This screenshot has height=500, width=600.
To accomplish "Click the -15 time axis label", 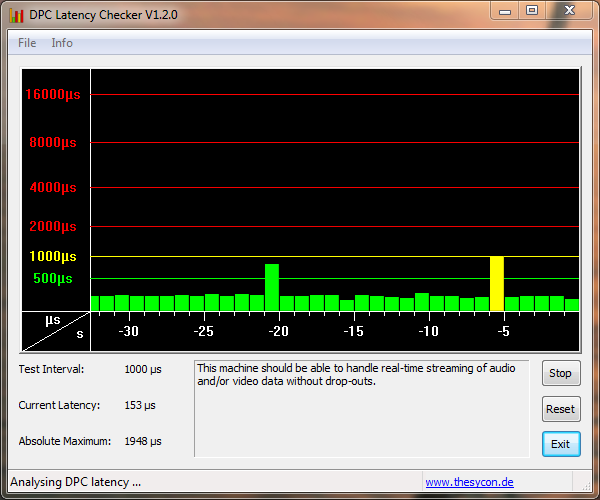I will [354, 331].
